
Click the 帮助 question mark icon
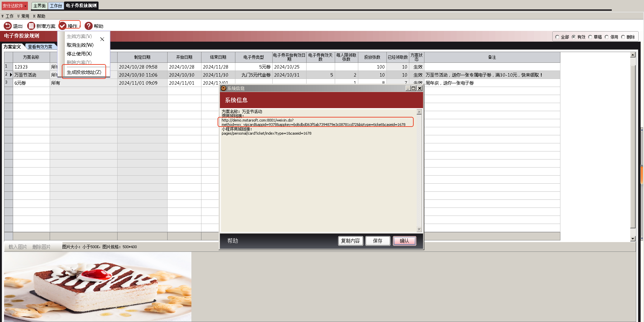(88, 26)
